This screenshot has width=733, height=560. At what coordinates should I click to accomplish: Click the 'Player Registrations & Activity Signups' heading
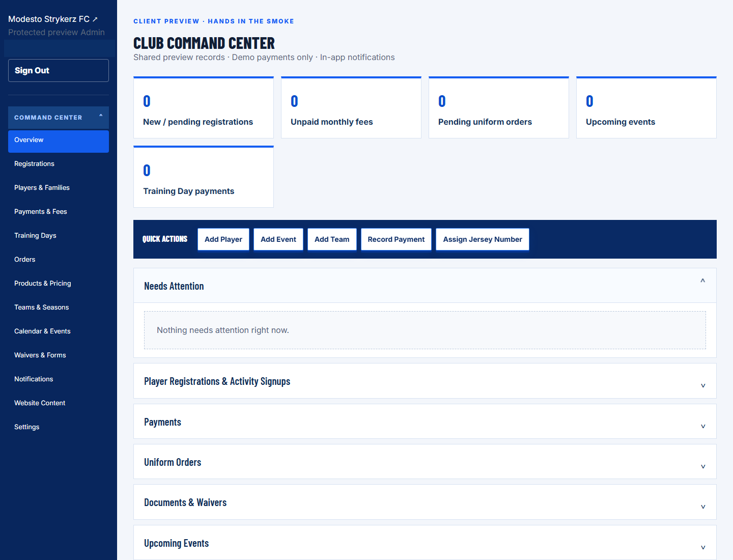click(217, 381)
